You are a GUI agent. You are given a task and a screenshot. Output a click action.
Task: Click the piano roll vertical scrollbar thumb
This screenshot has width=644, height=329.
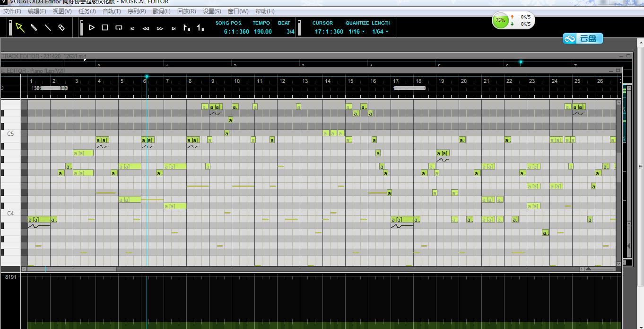(x=618, y=167)
